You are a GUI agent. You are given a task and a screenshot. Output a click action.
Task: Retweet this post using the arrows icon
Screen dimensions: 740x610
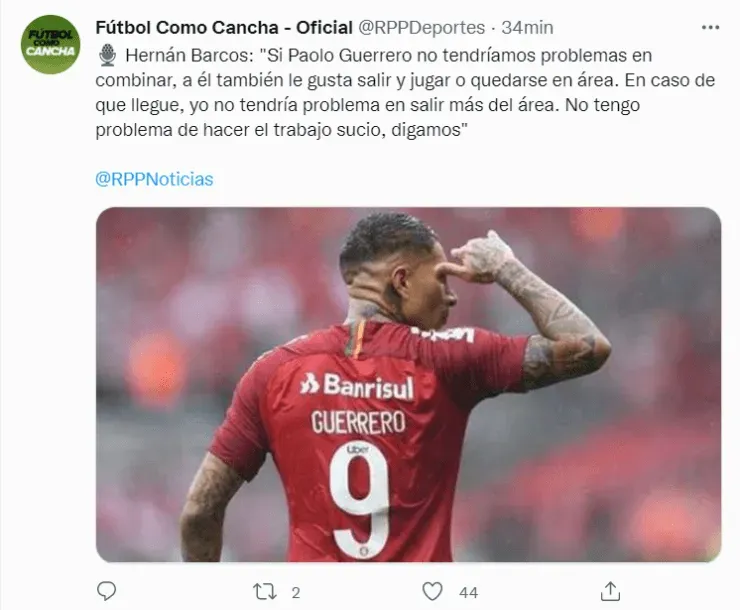(x=265, y=592)
